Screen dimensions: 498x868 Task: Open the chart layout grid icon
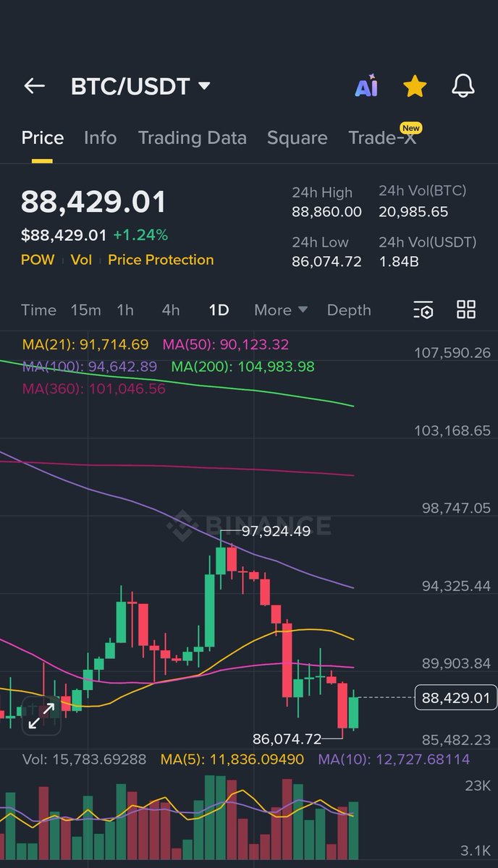[466, 310]
